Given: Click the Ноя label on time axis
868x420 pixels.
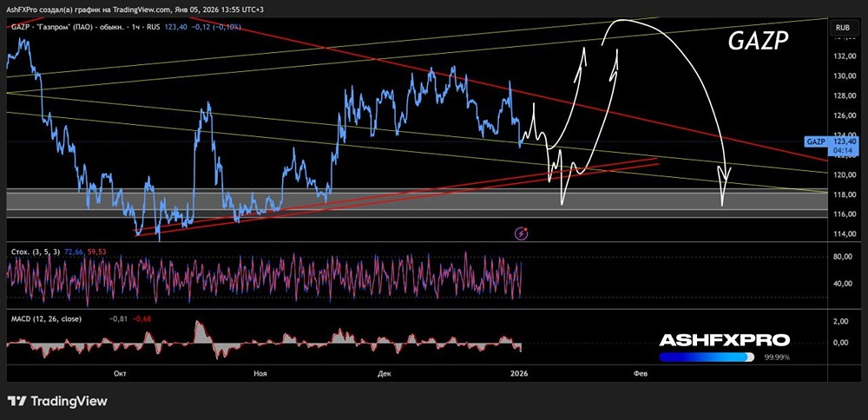Looking at the screenshot, I should (x=260, y=374).
